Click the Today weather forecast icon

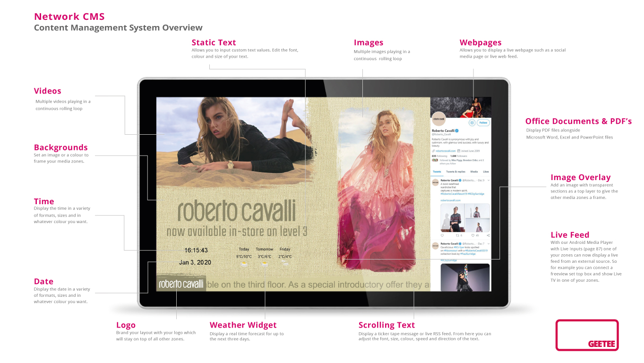click(244, 264)
